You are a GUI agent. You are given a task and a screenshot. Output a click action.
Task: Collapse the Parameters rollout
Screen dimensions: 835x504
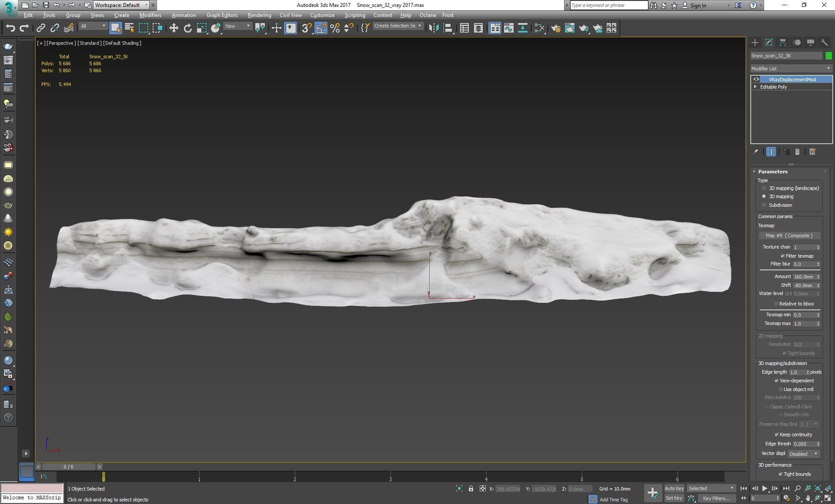pos(754,172)
